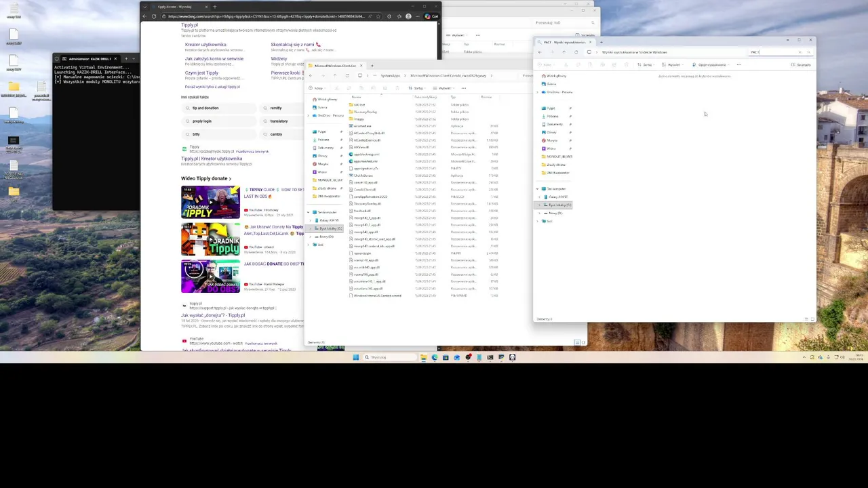Open 'Tipply guide' video thumbnail
The image size is (868, 488).
pos(210,201)
